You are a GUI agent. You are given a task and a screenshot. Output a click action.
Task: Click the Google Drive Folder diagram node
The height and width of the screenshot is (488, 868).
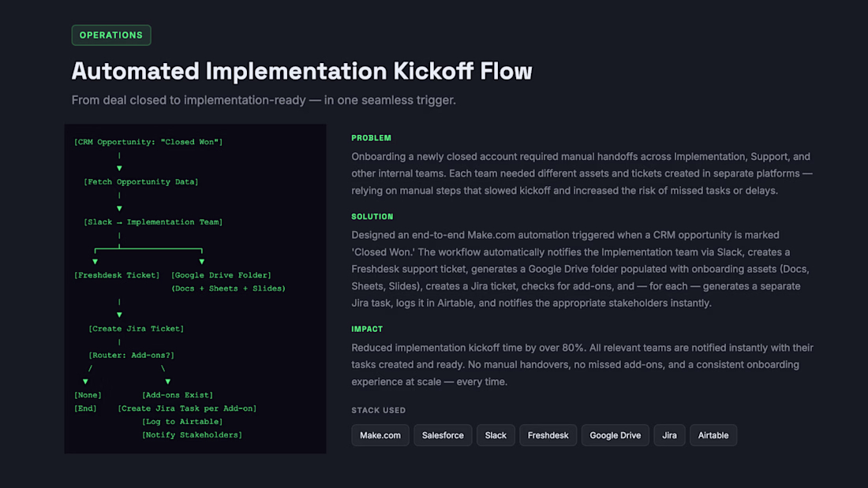pos(221,275)
